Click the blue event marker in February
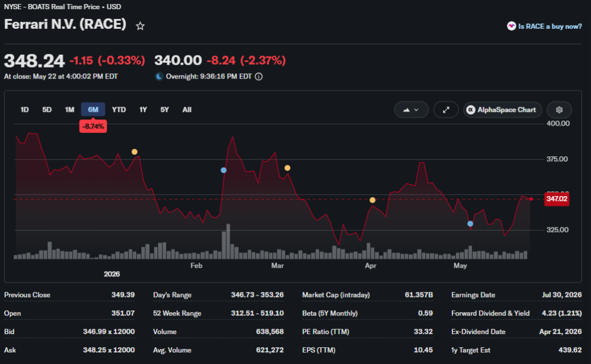The height and width of the screenshot is (364, 591). point(223,170)
